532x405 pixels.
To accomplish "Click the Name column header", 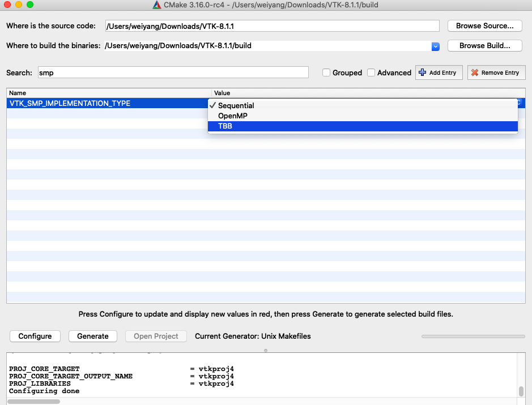I will pyautogui.click(x=109, y=93).
